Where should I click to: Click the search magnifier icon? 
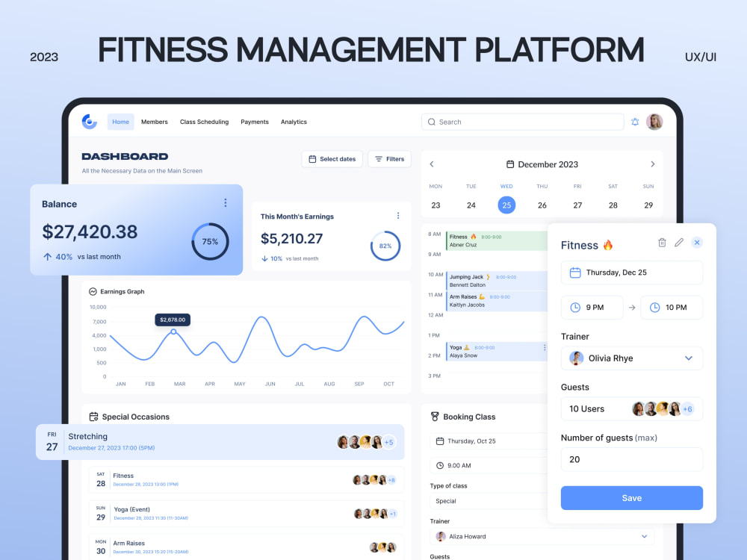[432, 122]
